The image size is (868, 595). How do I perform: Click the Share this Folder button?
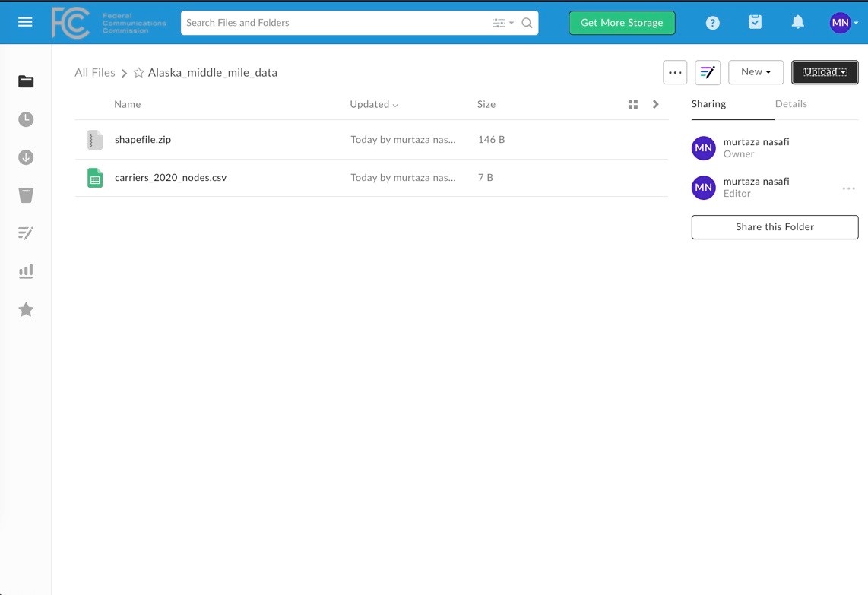coord(775,227)
